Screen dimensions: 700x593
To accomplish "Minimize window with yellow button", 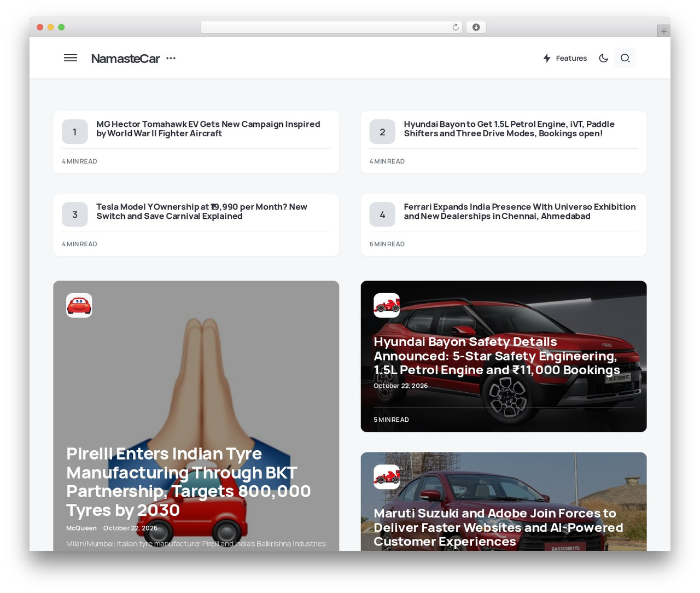I will coord(51,27).
